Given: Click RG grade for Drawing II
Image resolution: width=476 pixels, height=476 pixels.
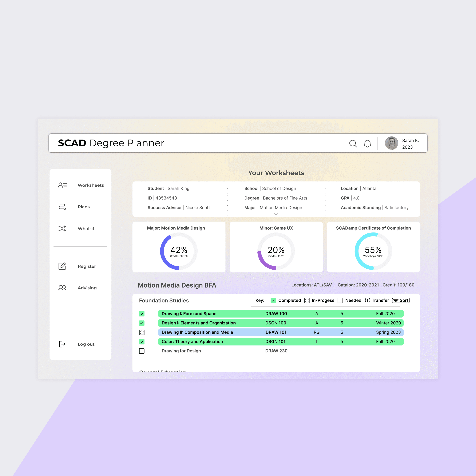Looking at the screenshot, I should point(317,332).
